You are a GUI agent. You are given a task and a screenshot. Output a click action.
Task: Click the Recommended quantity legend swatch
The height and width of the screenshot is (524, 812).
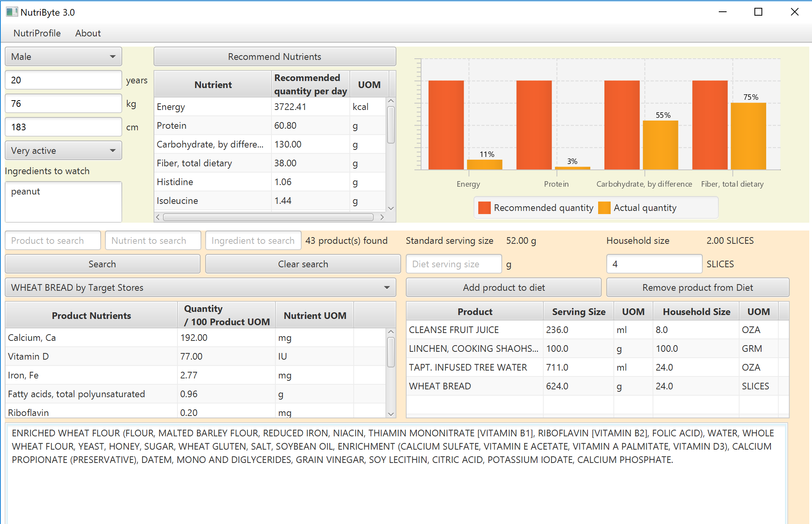485,208
